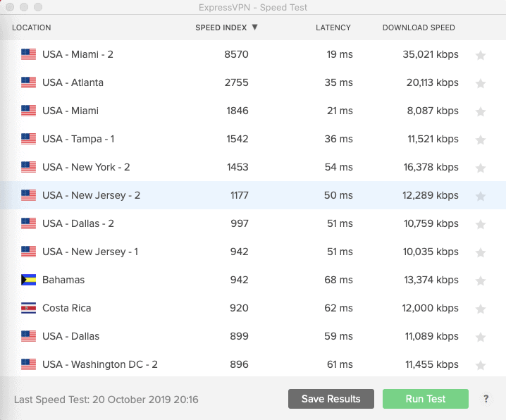Choose the USA - Washington DC - 2 name
The height and width of the screenshot is (420, 506).
[x=100, y=364]
